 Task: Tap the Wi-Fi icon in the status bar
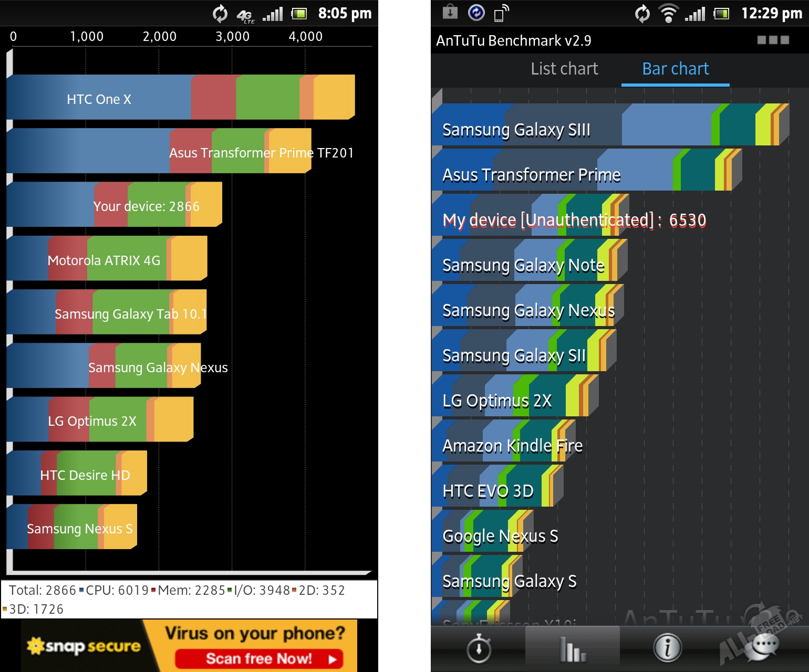tap(668, 13)
